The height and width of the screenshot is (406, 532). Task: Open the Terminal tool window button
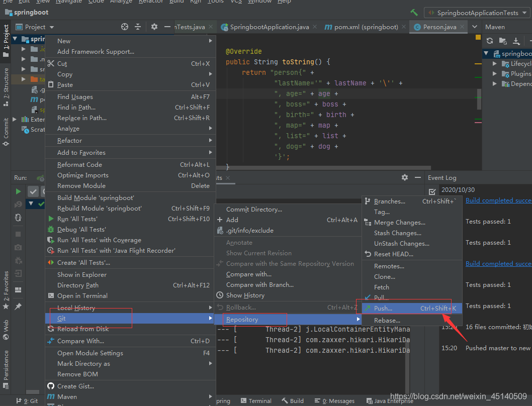(256, 401)
